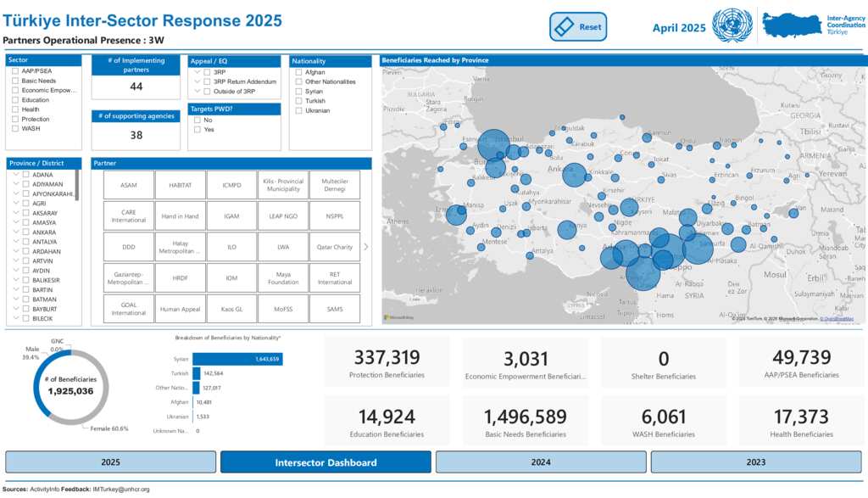Enable the Yes option under Targets PWD
Viewport: 868px width, 498px height.
(x=198, y=130)
